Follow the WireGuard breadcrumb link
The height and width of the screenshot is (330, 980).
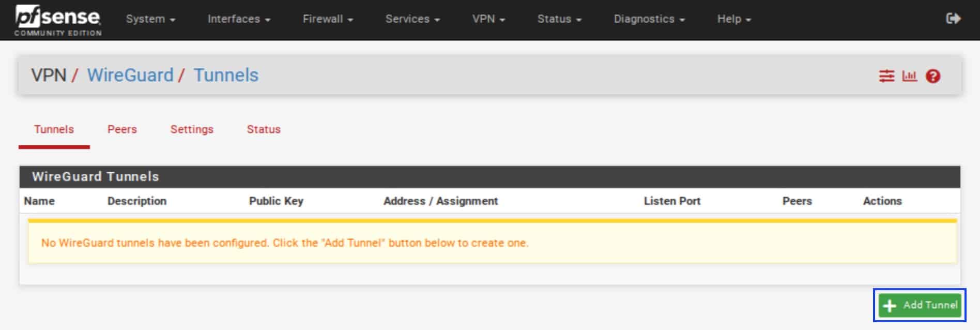click(130, 75)
